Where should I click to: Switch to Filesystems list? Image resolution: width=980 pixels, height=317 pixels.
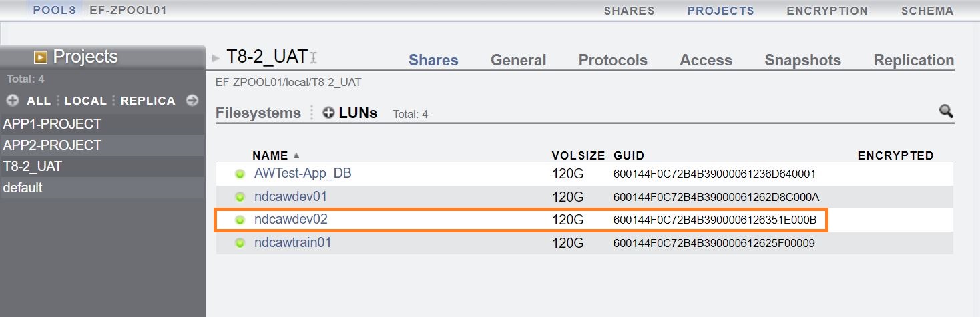click(258, 113)
